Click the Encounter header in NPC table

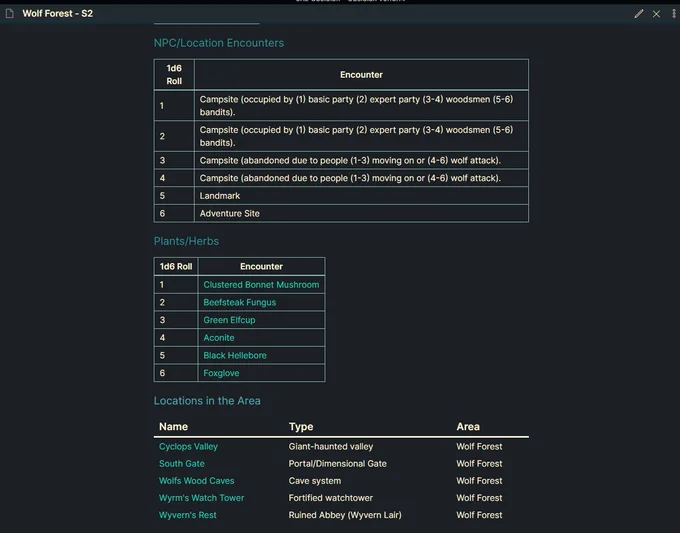361,75
